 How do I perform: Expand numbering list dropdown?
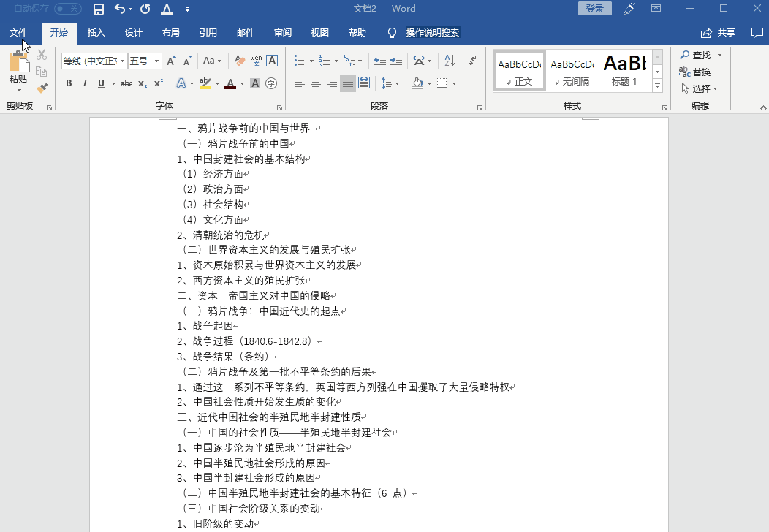(336, 61)
